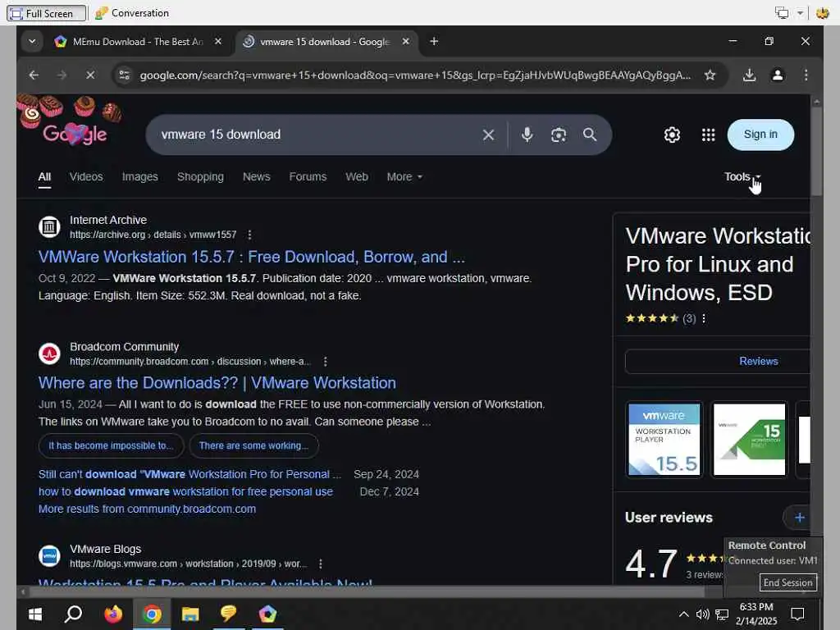This screenshot has height=630, width=840.
Task: Open Where are the Downloads?? link
Action: pos(217,383)
